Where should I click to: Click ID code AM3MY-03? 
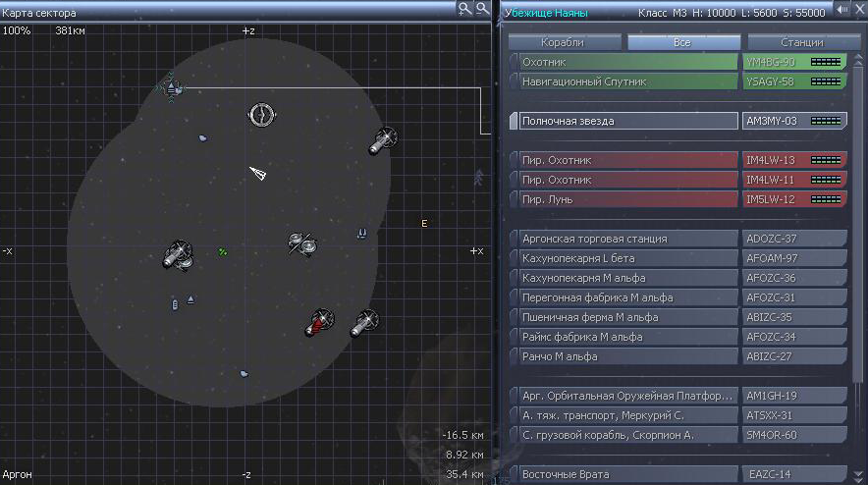point(771,122)
